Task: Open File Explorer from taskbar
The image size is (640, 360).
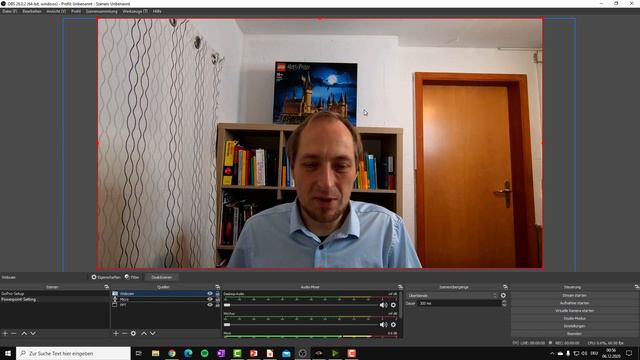Action: click(156, 353)
